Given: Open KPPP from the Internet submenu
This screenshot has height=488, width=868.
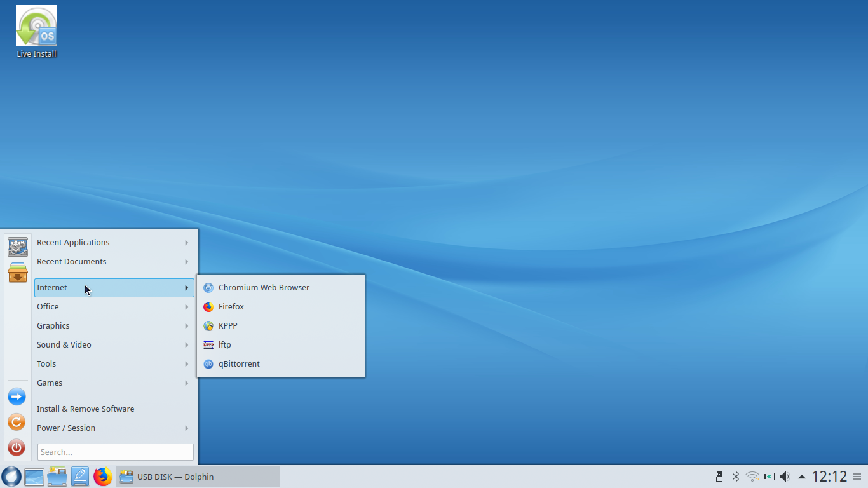Looking at the screenshot, I should (x=281, y=326).
